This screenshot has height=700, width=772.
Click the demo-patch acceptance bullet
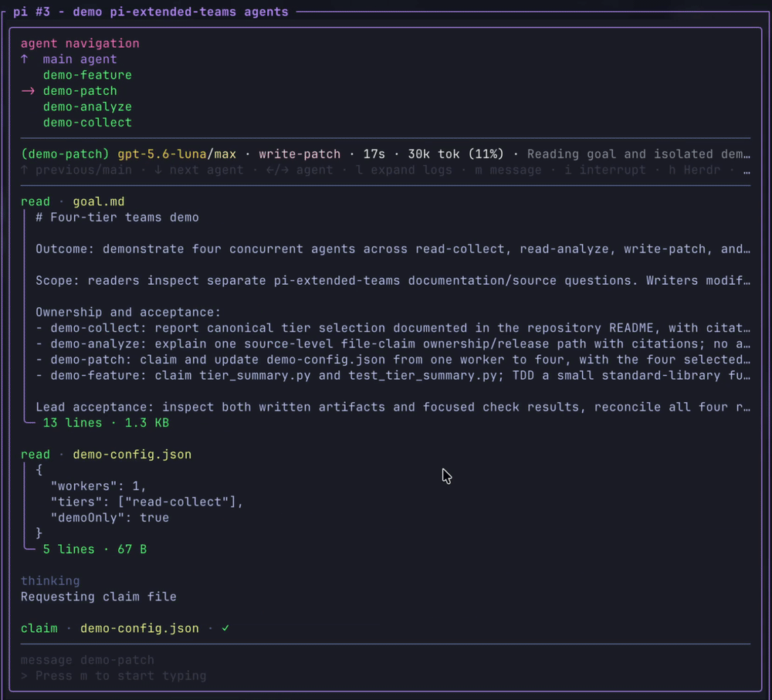click(393, 360)
